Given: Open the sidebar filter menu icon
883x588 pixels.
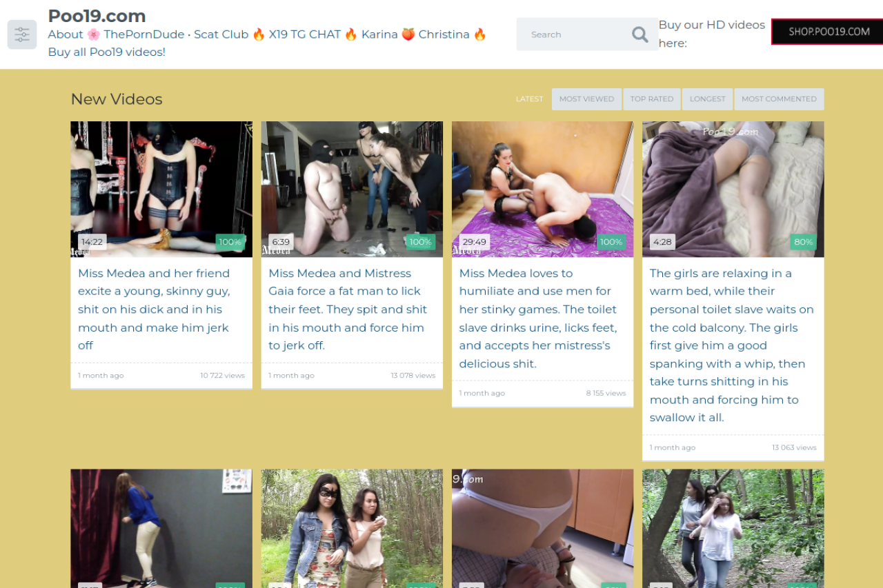Looking at the screenshot, I should click(22, 34).
